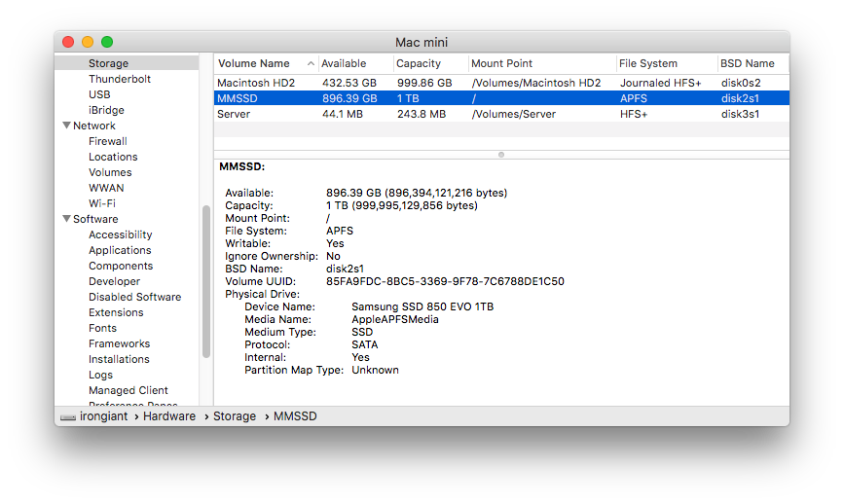Click the disk3s1 BSD name cell
Viewport: 844px width, 504px height.
tap(740, 114)
